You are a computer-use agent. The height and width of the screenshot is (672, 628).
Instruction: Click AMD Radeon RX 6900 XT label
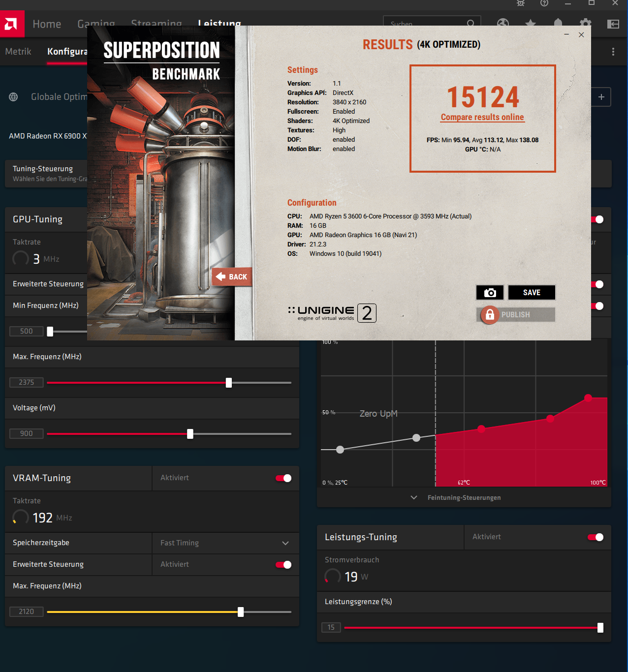coord(48,136)
